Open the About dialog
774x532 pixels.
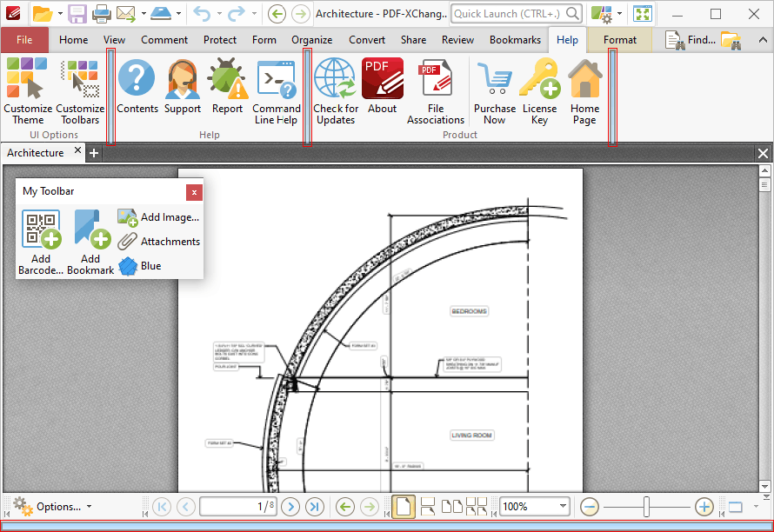tap(382, 86)
